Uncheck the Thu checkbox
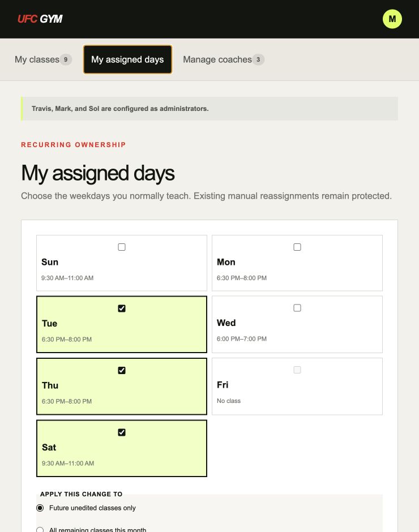This screenshot has width=419, height=532. pyautogui.click(x=122, y=370)
